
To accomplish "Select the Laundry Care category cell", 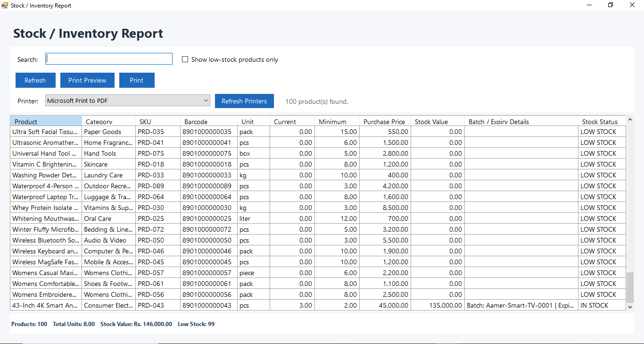I will click(x=109, y=175).
